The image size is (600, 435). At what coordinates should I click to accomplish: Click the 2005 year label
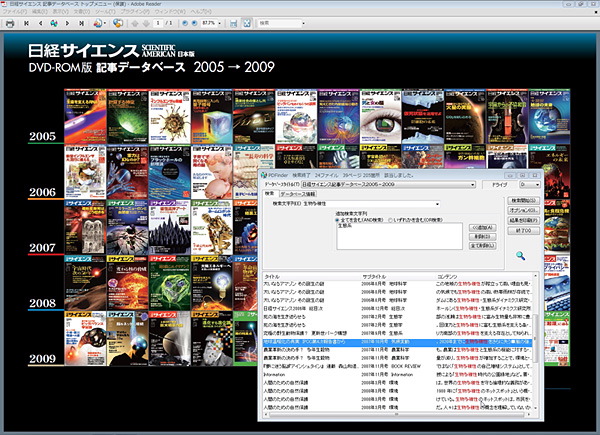point(42,136)
